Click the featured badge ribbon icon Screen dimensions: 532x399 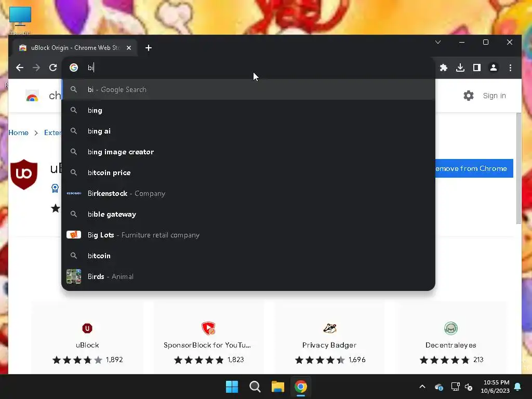[x=55, y=188]
